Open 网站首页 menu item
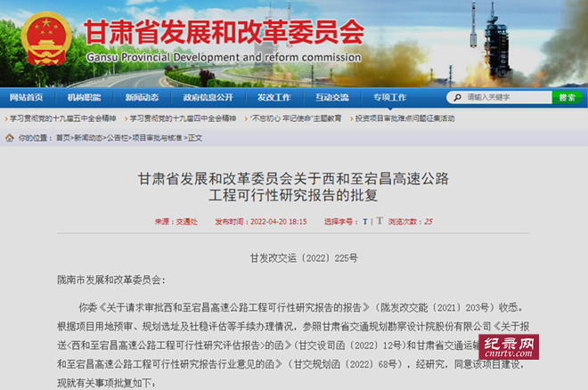The height and width of the screenshot is (390, 588). 26,97
